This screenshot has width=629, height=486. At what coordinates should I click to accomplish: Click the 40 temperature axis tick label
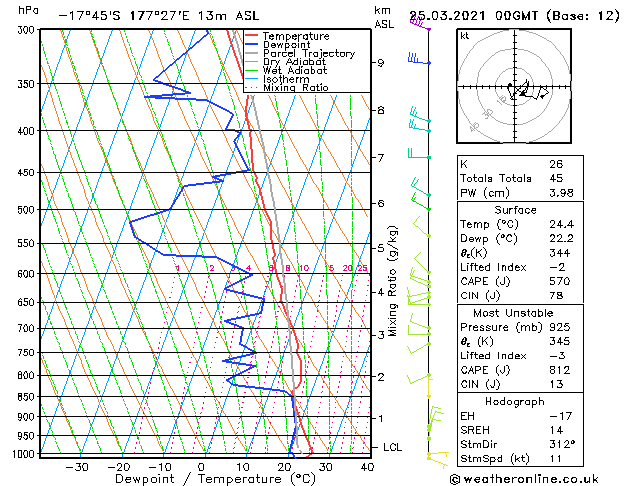[x=367, y=467]
